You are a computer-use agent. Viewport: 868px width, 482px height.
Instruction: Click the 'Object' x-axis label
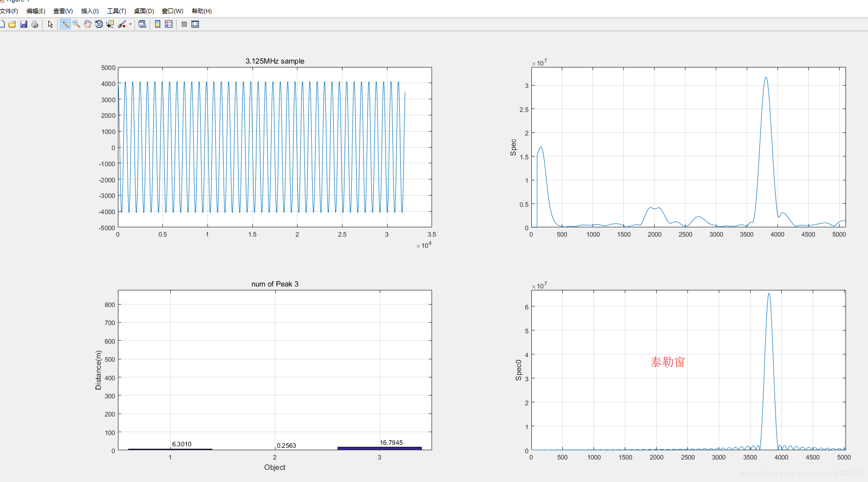tap(275, 467)
